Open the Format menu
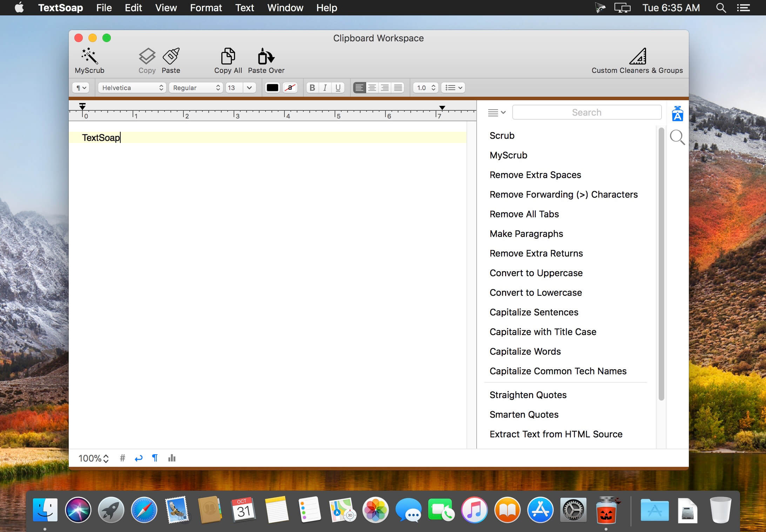 (x=206, y=8)
